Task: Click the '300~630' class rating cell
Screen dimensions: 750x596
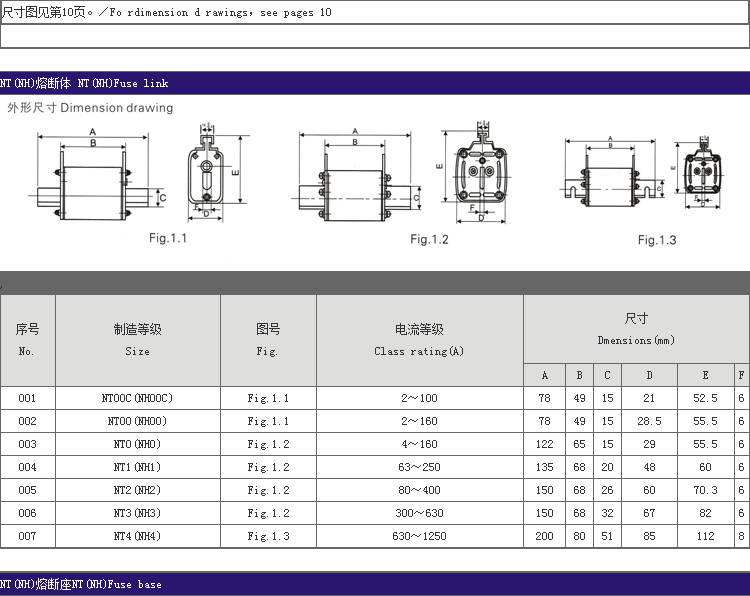Action: (419, 513)
